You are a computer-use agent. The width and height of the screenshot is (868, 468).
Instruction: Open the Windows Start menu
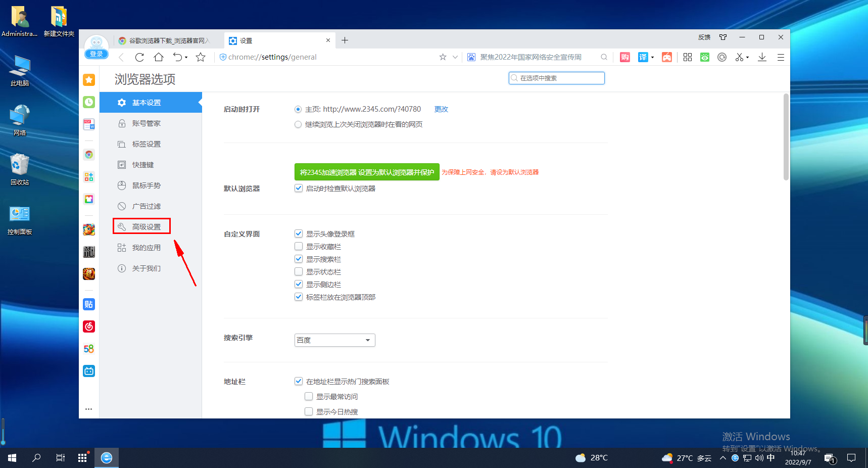pyautogui.click(x=12, y=458)
